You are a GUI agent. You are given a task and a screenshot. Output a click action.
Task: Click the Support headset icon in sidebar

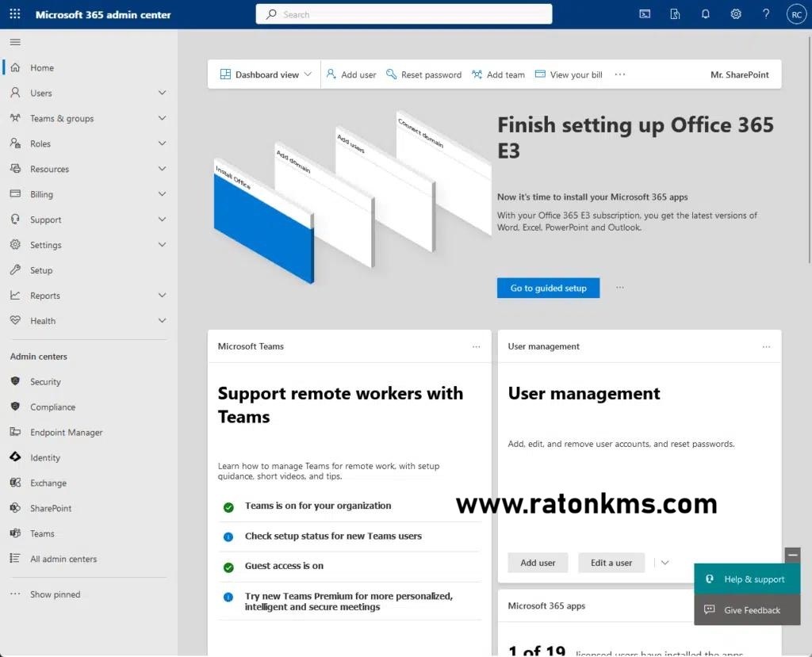[16, 219]
